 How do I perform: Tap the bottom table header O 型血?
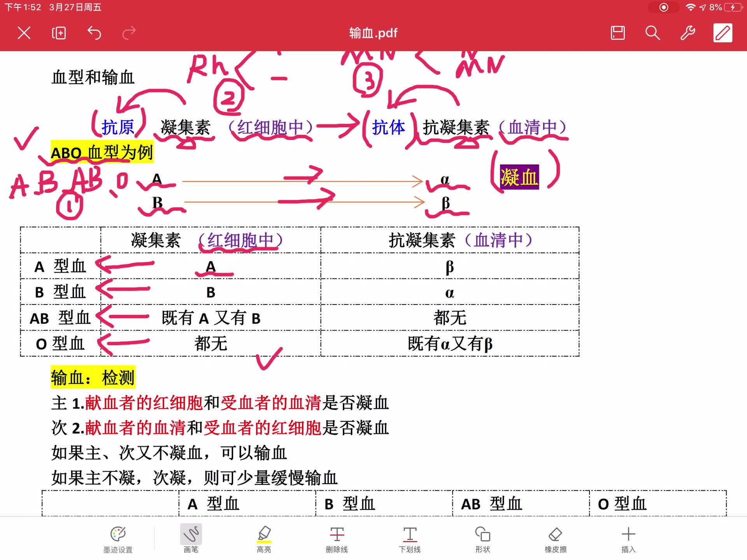click(x=622, y=504)
